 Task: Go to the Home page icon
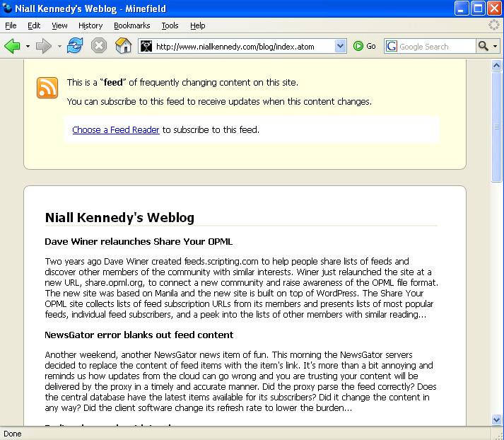[x=124, y=46]
